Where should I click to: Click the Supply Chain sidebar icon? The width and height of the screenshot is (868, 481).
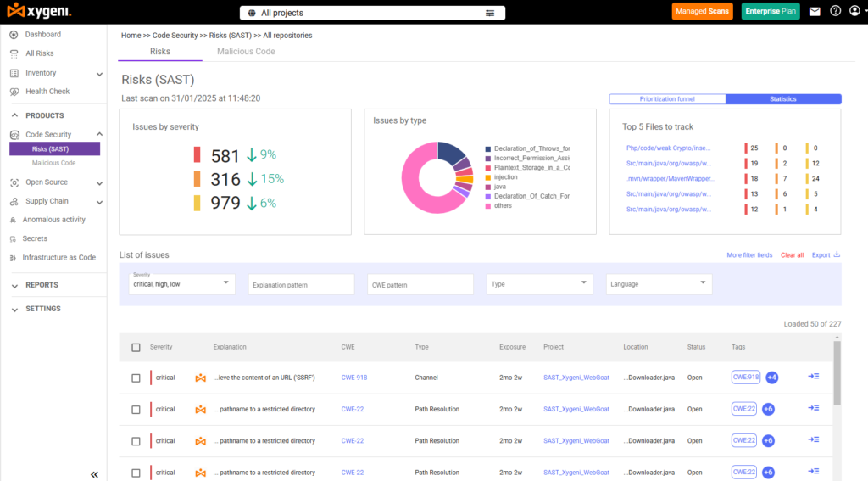click(14, 201)
